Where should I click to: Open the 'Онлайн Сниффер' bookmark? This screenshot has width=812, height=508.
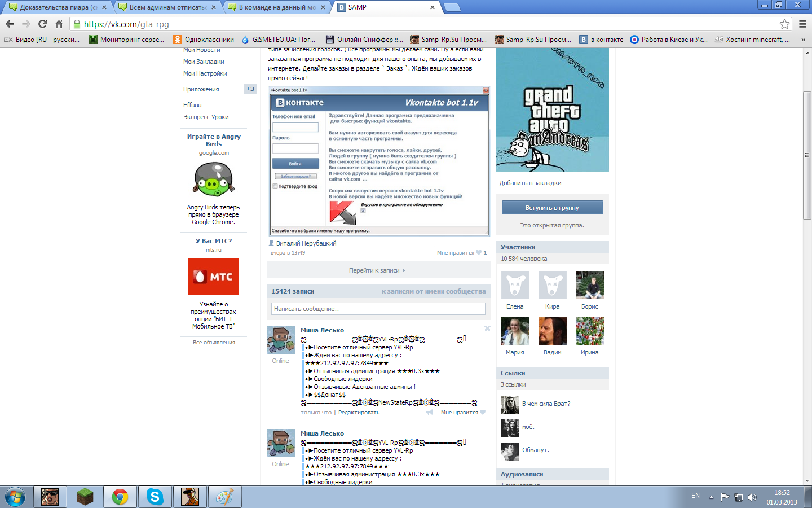pyautogui.click(x=364, y=40)
